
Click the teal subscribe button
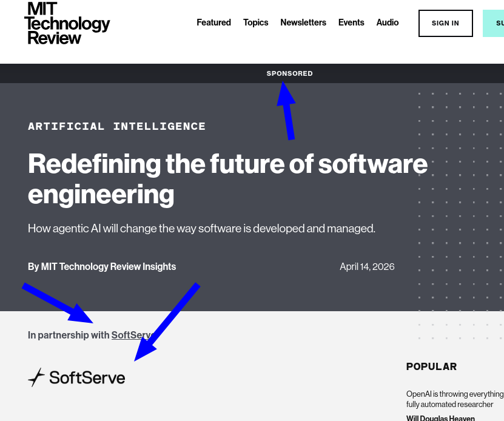[x=494, y=23]
